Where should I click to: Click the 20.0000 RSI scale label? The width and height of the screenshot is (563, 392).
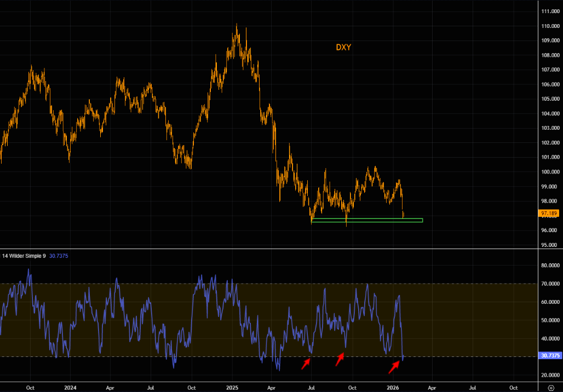click(549, 375)
